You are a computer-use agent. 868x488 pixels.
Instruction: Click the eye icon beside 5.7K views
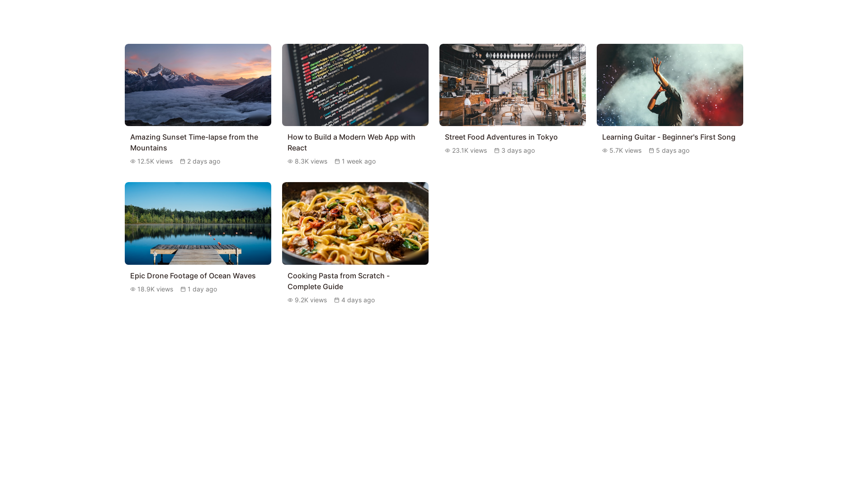pos(605,150)
